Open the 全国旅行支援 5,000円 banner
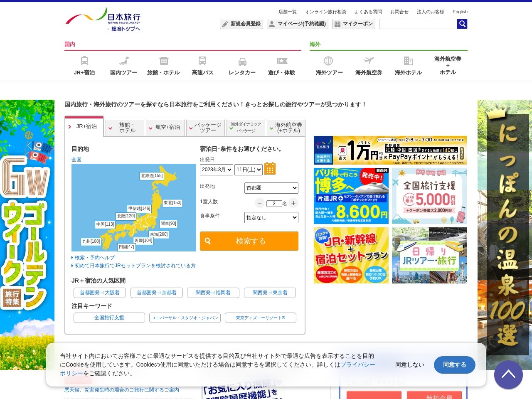The image size is (532, 399). coord(429,196)
